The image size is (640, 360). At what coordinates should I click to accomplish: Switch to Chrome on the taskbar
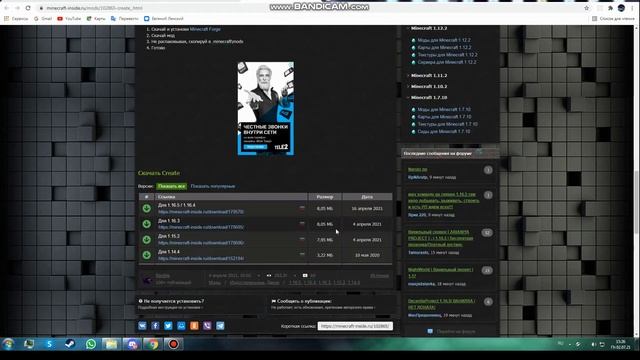tap(153, 344)
